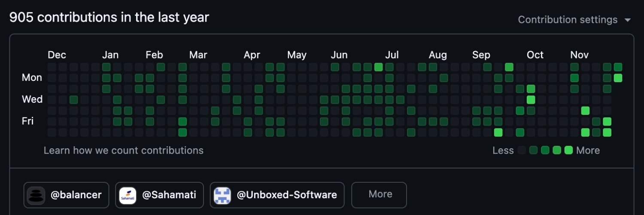This screenshot has height=215, width=644.
Task: Click the Mar month label
Action: coord(198,55)
